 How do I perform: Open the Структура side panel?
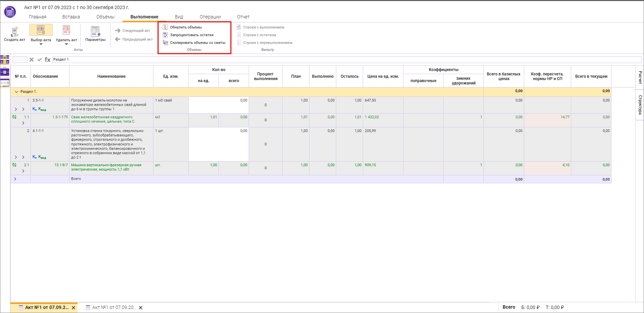click(x=640, y=105)
